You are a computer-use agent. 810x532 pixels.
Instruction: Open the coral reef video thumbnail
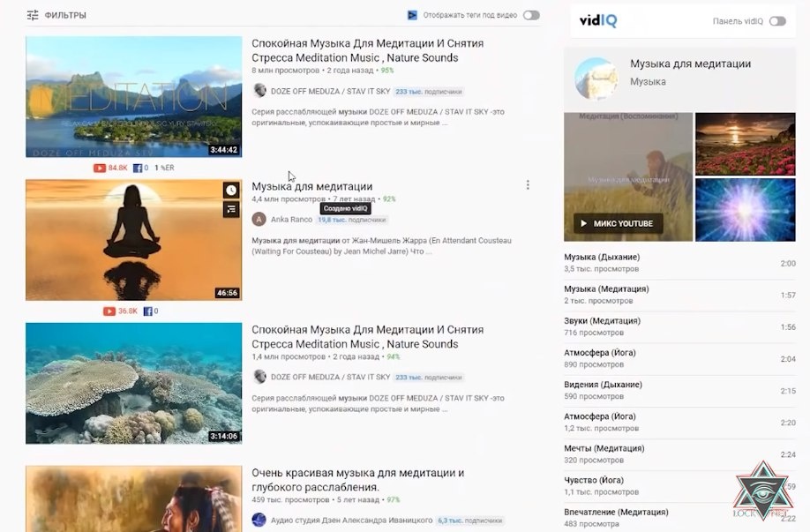134,383
